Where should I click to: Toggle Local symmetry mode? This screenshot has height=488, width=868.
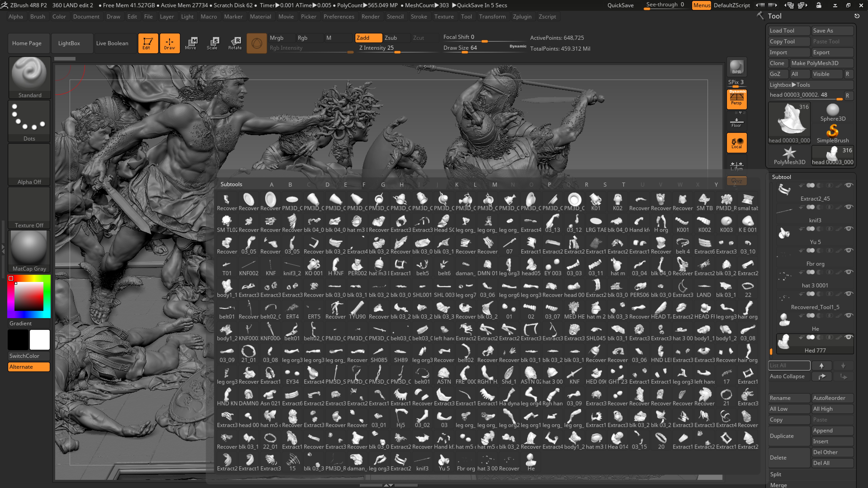[737, 143]
